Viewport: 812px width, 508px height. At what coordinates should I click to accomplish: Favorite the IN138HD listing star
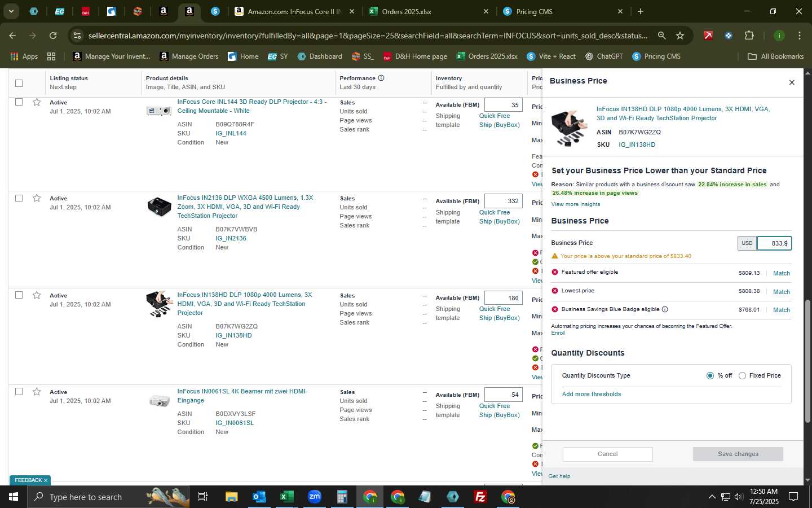point(37,295)
